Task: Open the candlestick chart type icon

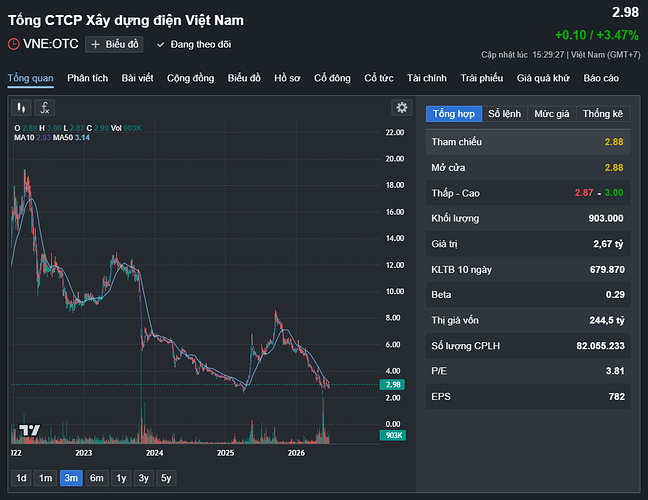Action: click(21, 108)
